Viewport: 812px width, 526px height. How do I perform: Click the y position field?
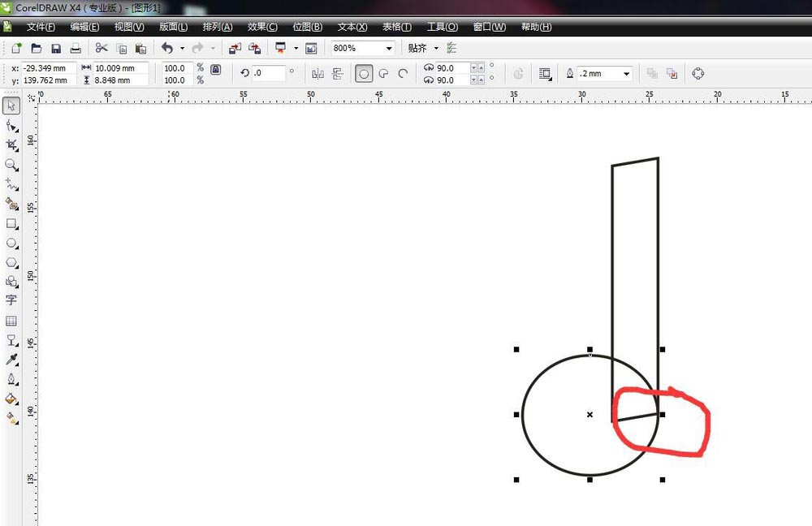click(x=49, y=80)
